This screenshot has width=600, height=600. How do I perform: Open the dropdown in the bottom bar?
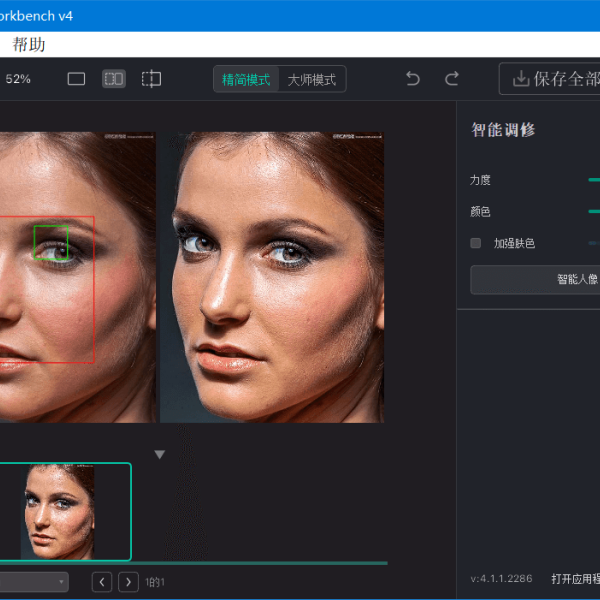(35, 581)
